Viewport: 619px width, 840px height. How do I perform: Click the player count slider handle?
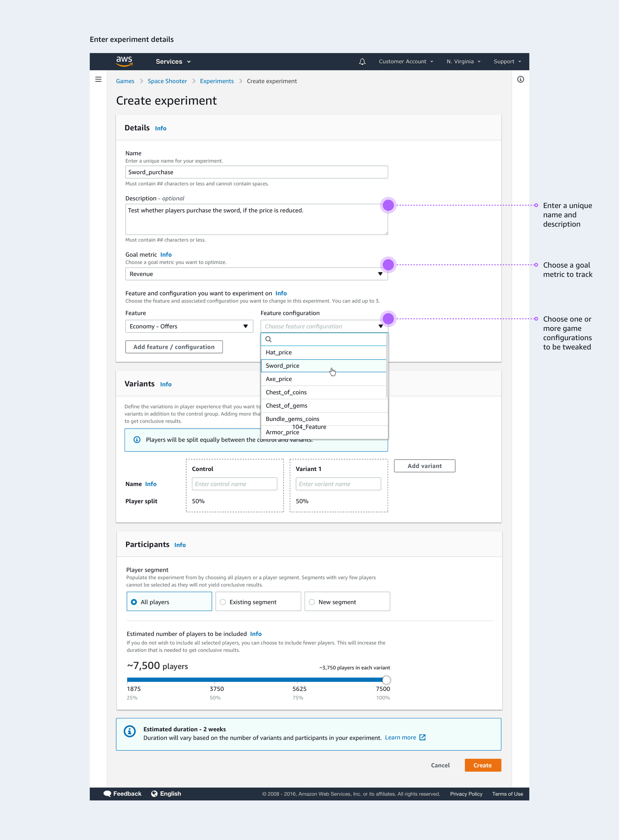pos(386,680)
